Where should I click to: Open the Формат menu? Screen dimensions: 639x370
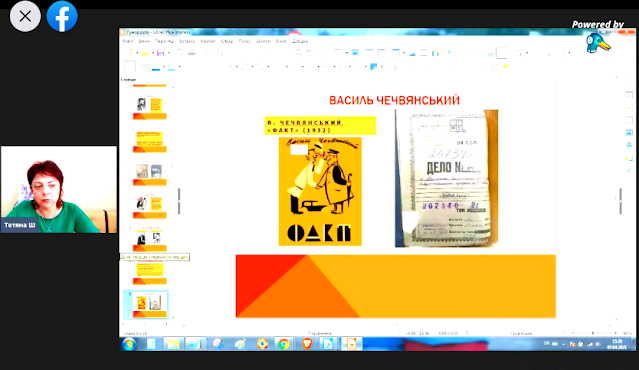point(208,41)
